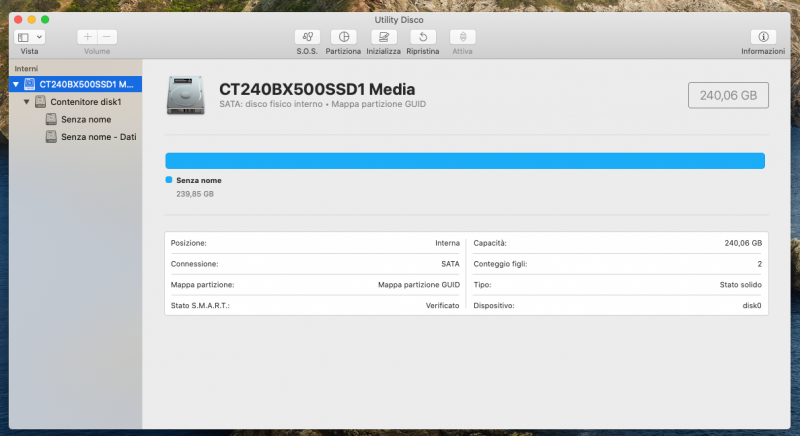The width and height of the screenshot is (800, 436).
Task: Click the Attiva mount button
Action: click(x=463, y=37)
